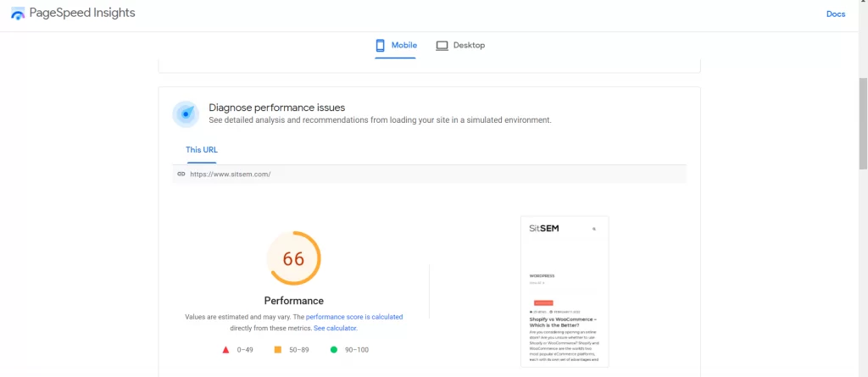The image size is (868, 377).
Task: Click the Shopify vs WooCommerce headline in preview
Action: 564,322
